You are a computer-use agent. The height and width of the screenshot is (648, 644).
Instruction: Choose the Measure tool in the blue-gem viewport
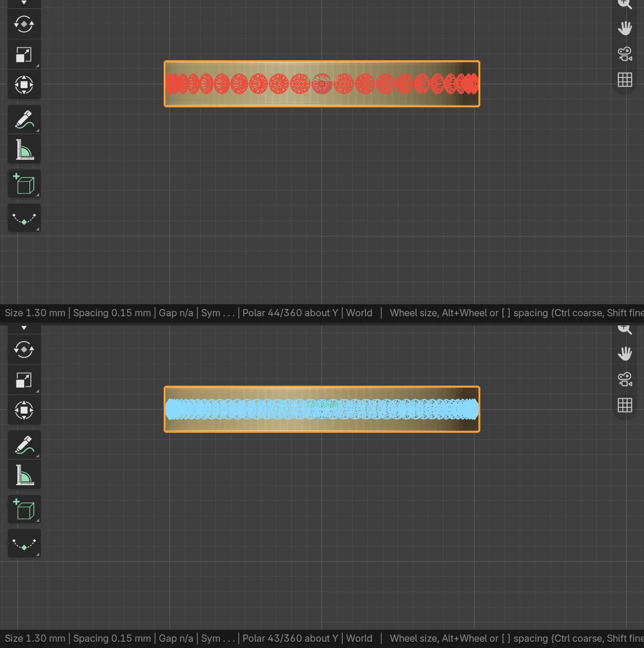[x=24, y=475]
